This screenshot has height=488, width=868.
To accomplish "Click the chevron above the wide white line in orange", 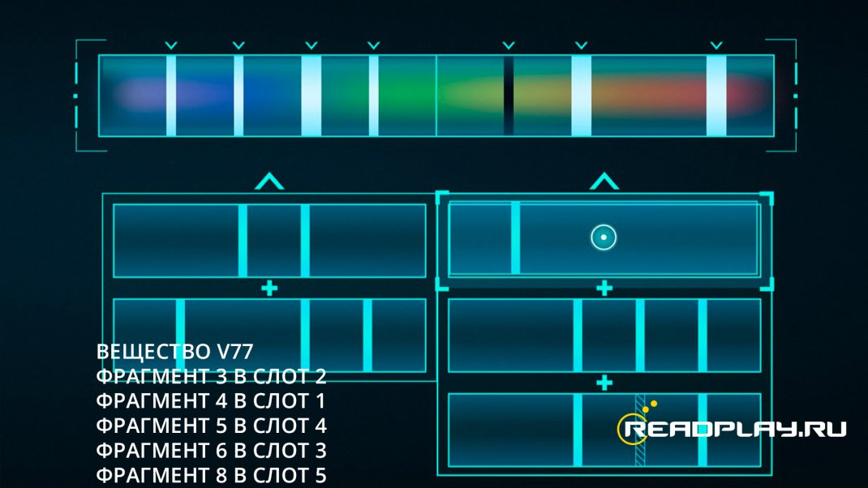I will (582, 45).
